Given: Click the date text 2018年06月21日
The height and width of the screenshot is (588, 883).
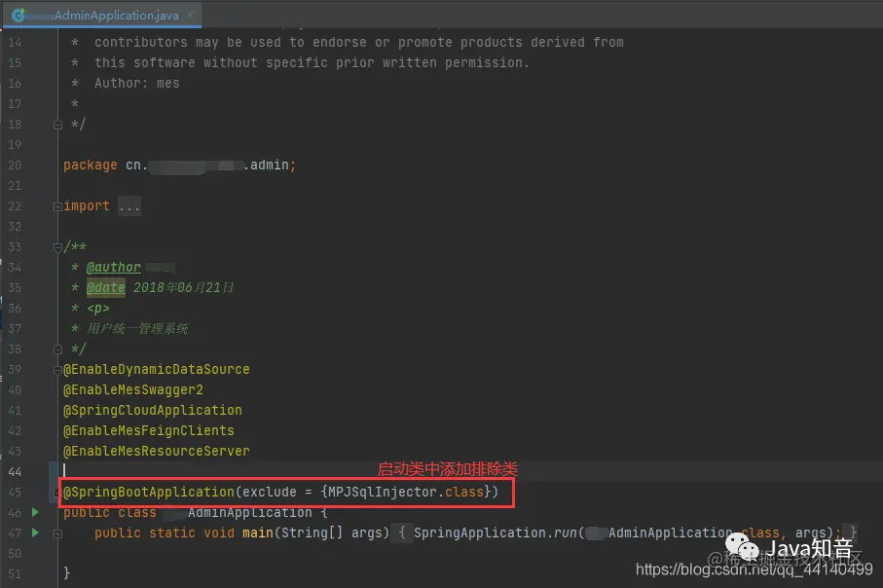Looking at the screenshot, I should click(184, 288).
